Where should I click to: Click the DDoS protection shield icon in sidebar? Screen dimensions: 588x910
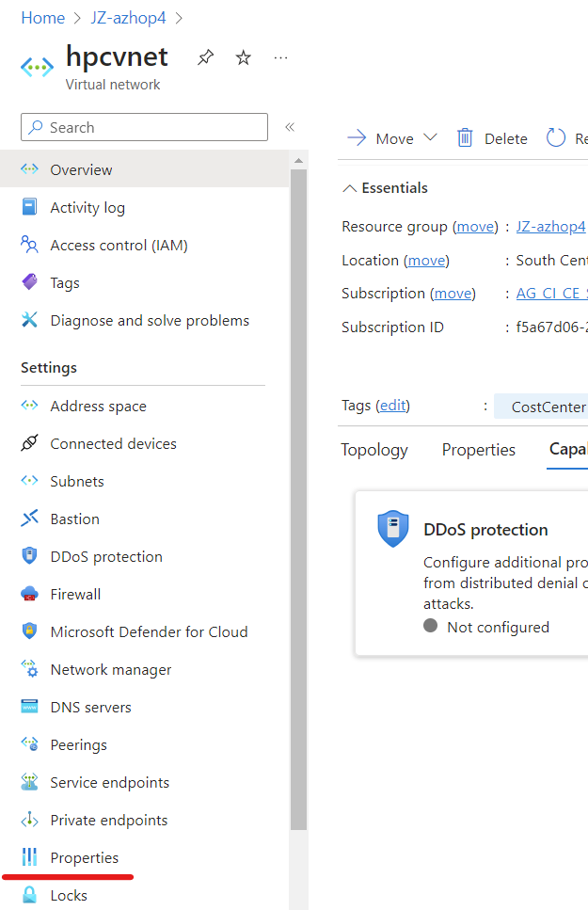[x=29, y=556]
